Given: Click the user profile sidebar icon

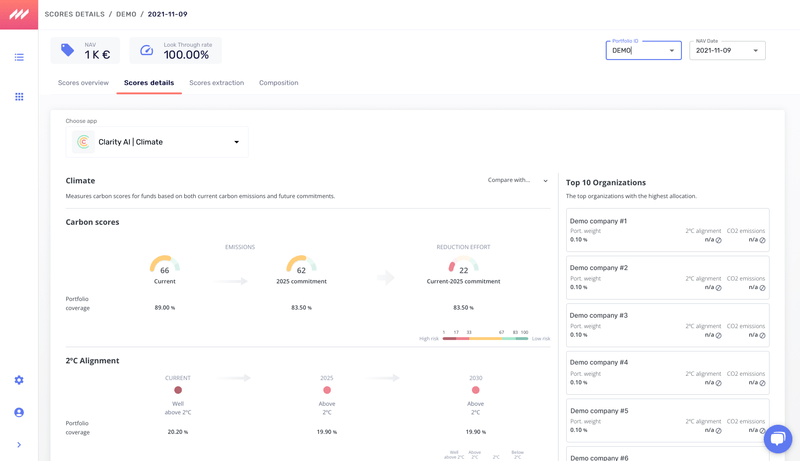Looking at the screenshot, I should point(19,412).
